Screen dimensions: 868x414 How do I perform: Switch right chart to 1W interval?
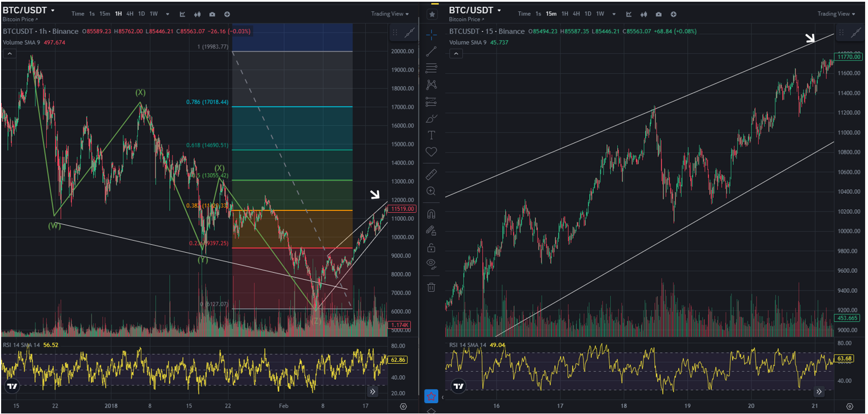click(600, 14)
